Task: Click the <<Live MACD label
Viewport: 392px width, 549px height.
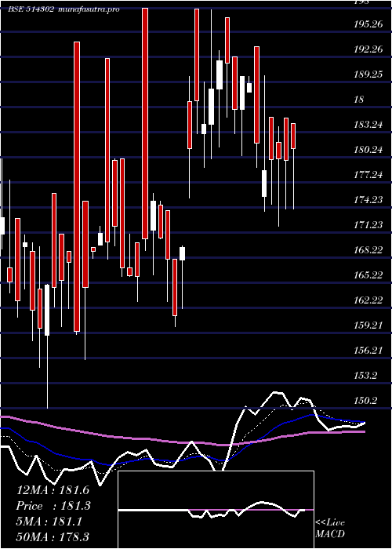Action: pos(330,529)
